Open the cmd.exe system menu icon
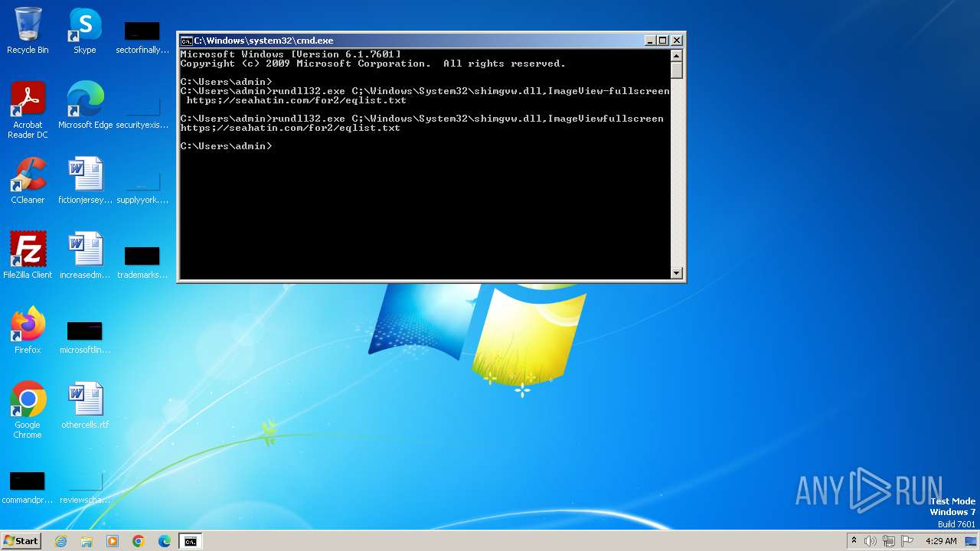Viewport: 980px width, 551px height. tap(186, 41)
